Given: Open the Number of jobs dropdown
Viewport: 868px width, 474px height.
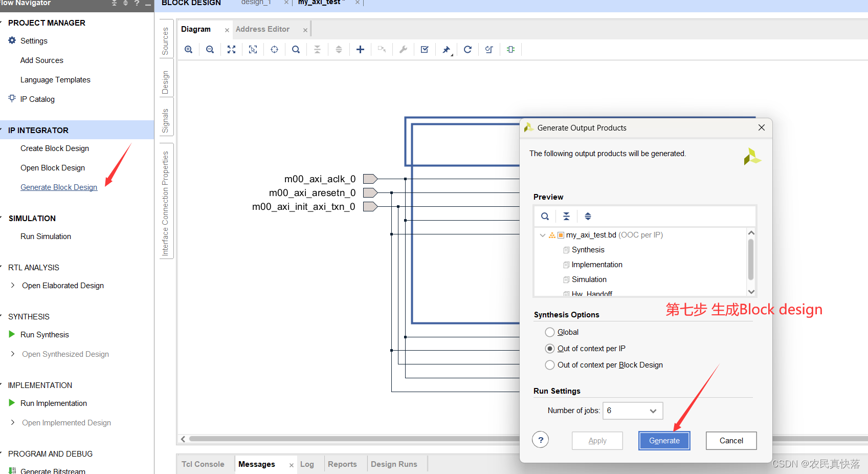Looking at the screenshot, I should [653, 411].
